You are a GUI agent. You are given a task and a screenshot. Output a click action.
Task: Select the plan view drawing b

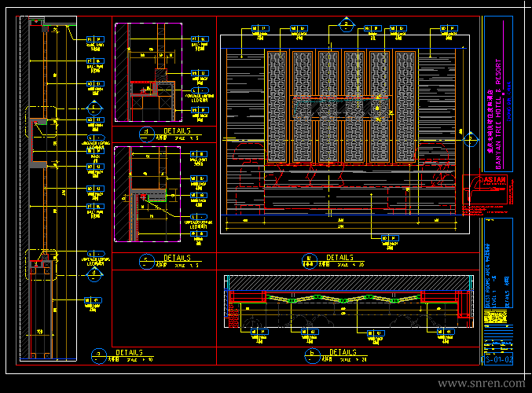(x=349, y=301)
